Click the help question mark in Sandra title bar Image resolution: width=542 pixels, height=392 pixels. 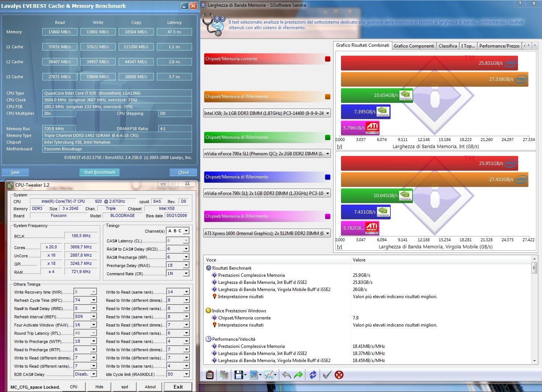[x=520, y=3]
